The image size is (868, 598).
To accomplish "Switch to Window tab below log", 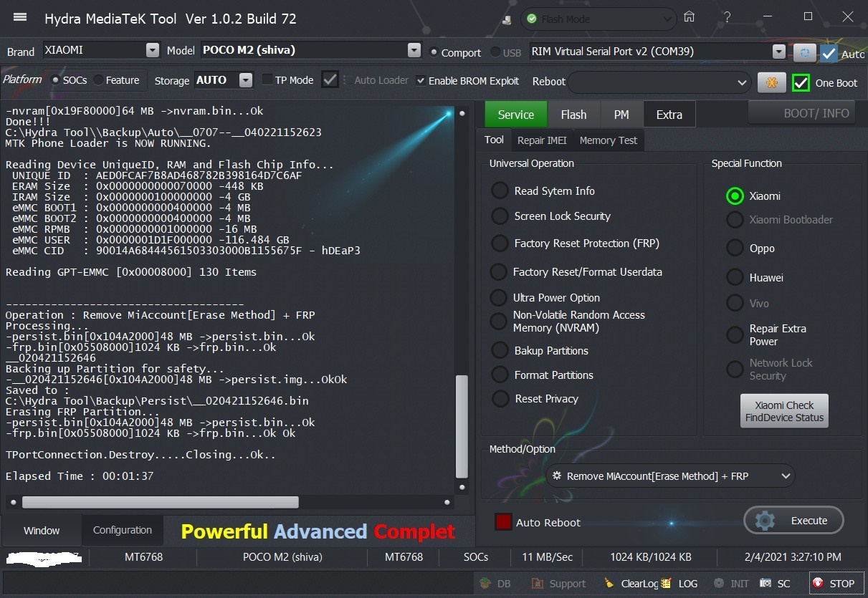I will click(x=42, y=531).
